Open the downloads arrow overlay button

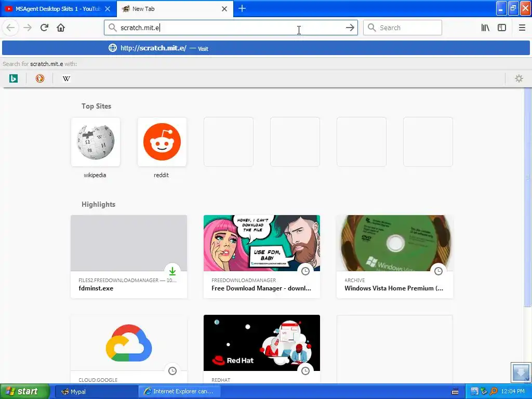pyautogui.click(x=521, y=373)
